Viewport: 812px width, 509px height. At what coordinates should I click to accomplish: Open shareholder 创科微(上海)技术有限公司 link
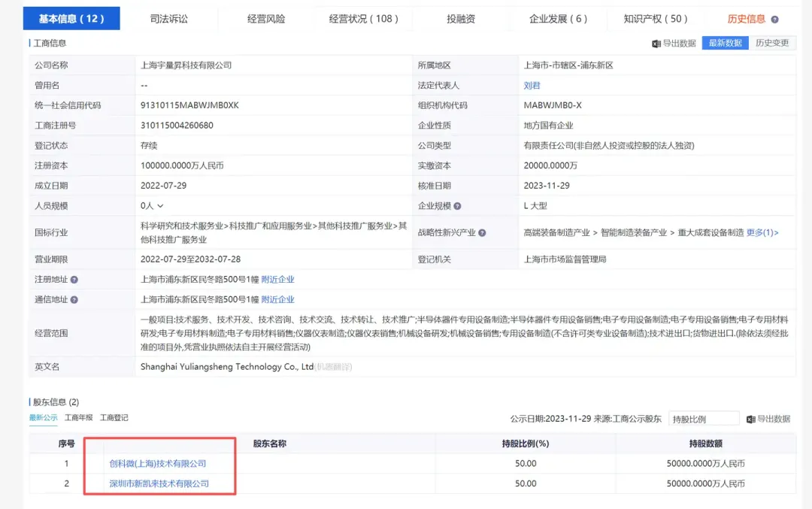[157, 463]
